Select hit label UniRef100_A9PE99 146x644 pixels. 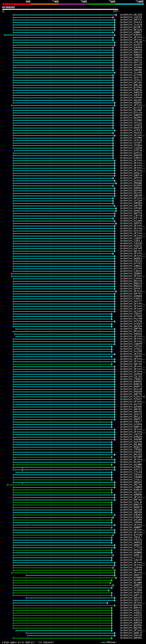[131, 93]
